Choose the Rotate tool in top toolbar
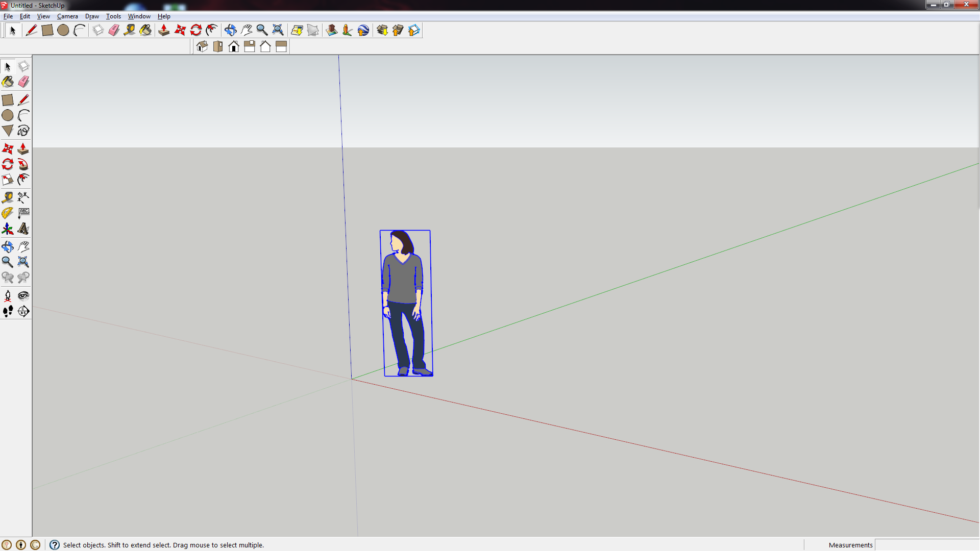 coord(195,31)
